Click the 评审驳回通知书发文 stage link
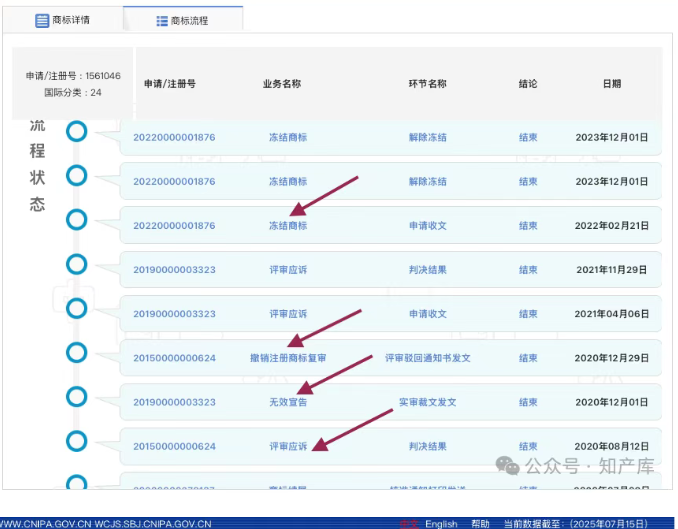 (x=427, y=358)
